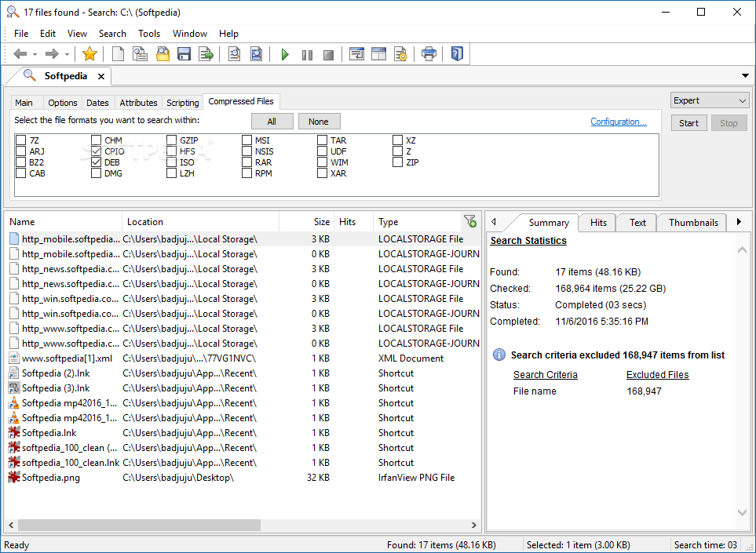Enable the CAB format checkbox
756x553 pixels.
(x=20, y=173)
